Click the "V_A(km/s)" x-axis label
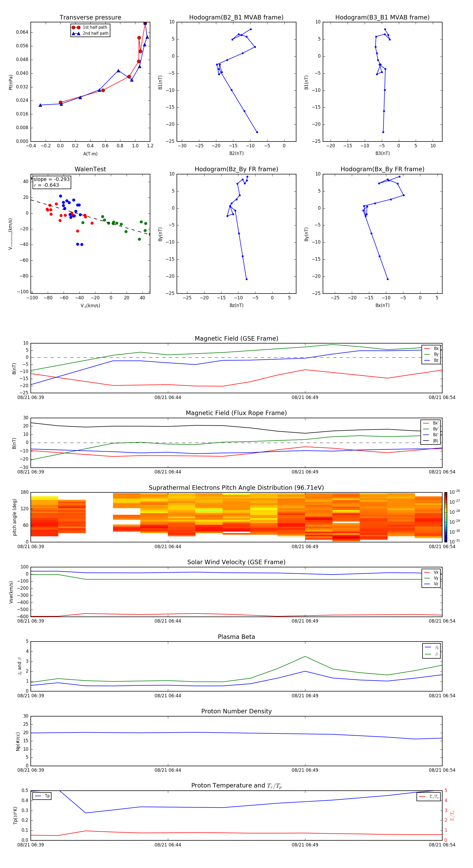The image size is (473, 868). point(90,306)
